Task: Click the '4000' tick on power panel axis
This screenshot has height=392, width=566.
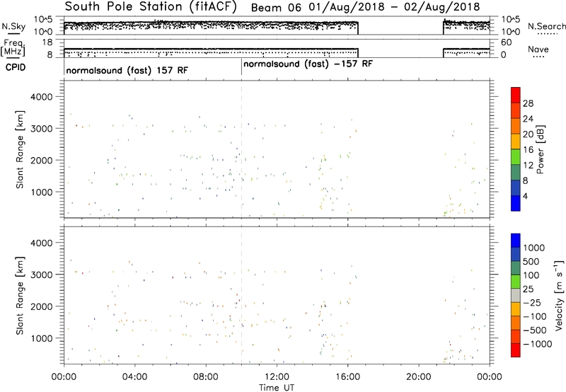Action: click(41, 97)
